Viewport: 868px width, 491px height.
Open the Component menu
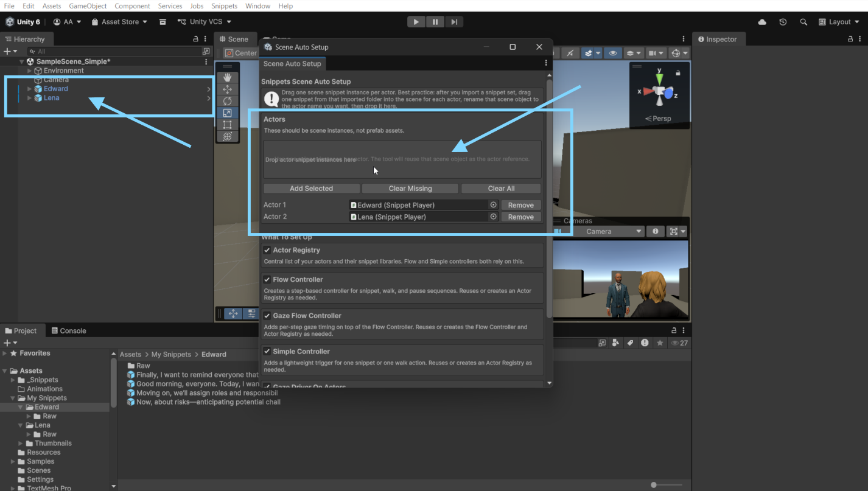pos(132,6)
